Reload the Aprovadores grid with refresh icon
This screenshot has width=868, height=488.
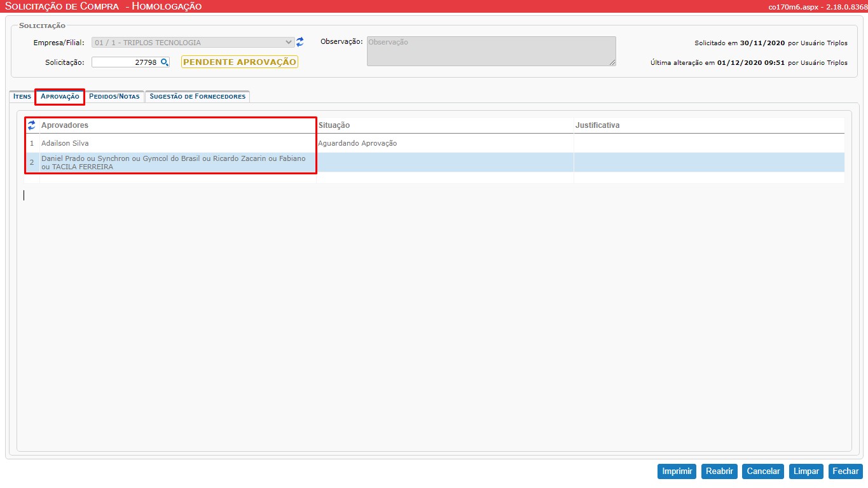coord(31,125)
